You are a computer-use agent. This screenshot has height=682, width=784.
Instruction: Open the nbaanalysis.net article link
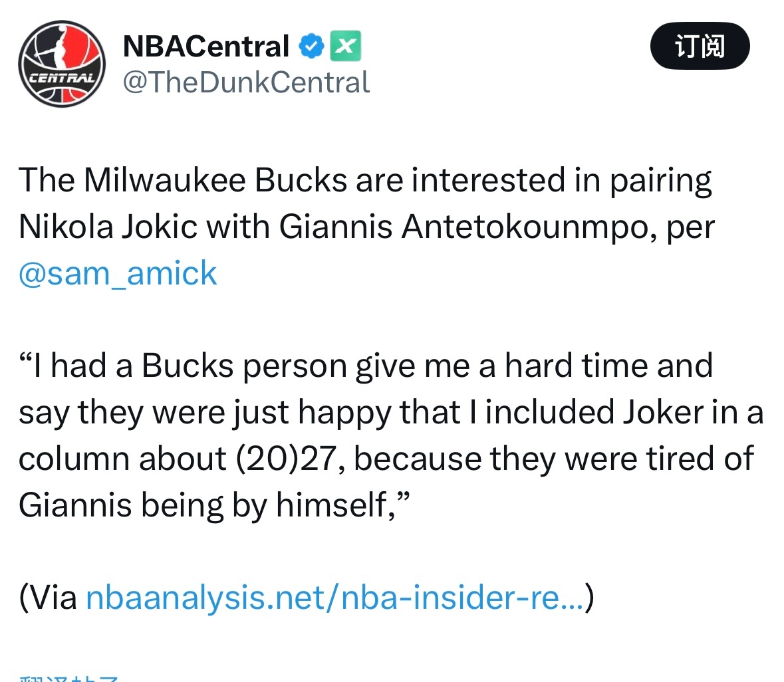pos(335,598)
